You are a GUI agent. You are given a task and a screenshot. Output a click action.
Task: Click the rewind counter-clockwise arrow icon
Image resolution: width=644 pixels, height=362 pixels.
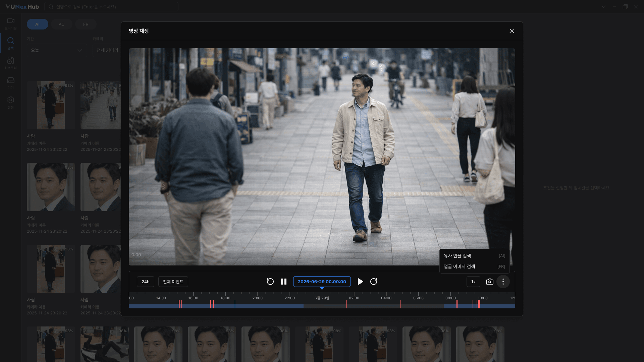[270, 282]
